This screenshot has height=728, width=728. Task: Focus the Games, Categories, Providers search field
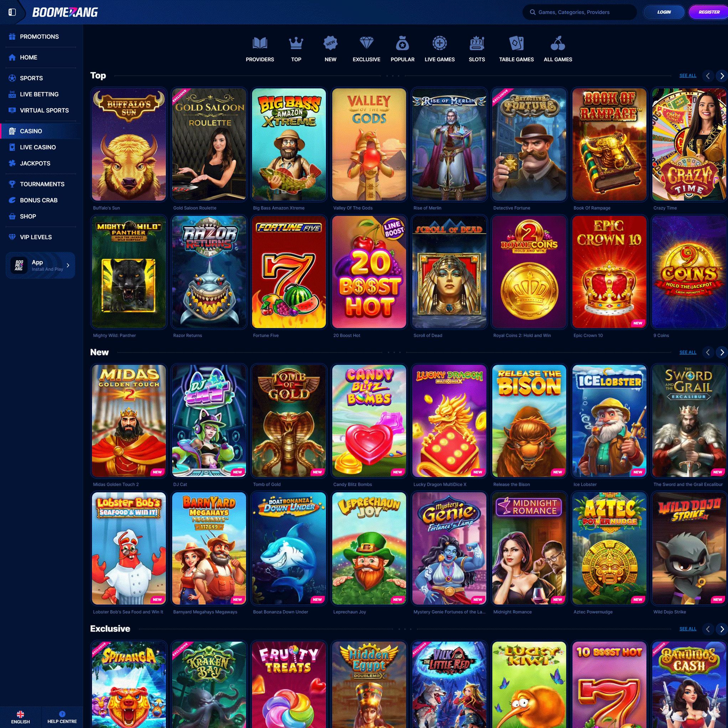point(579,12)
